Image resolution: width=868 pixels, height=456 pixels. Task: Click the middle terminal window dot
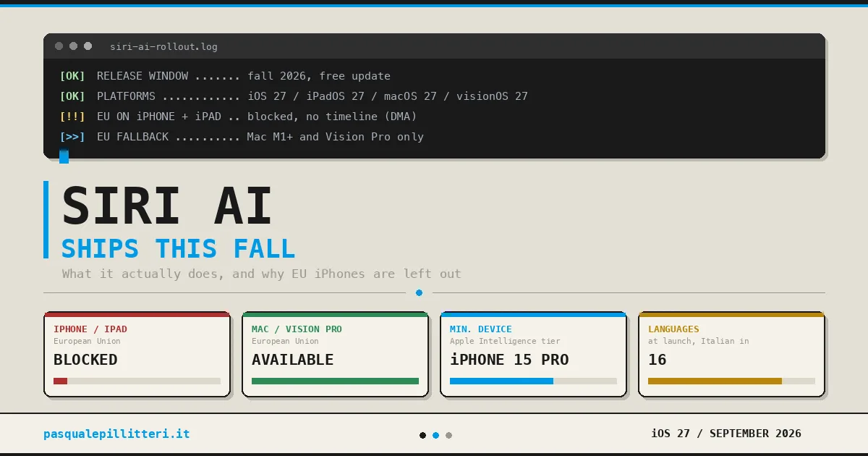[74, 46]
